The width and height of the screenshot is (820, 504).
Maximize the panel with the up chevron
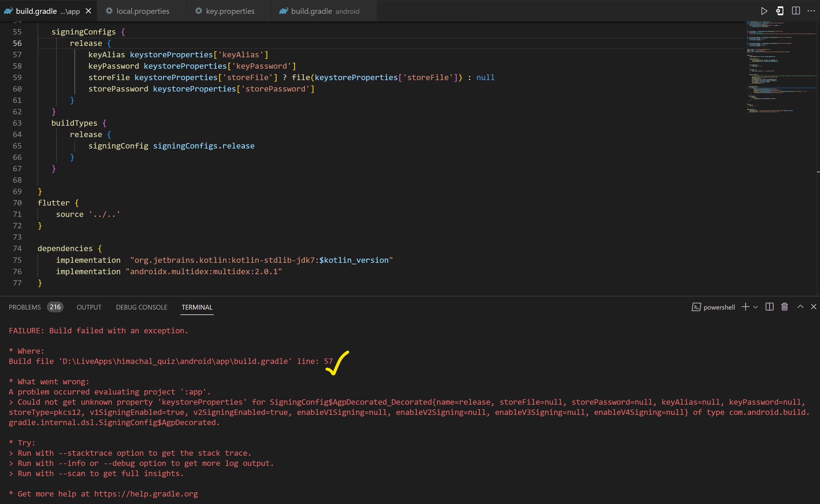[800, 307]
